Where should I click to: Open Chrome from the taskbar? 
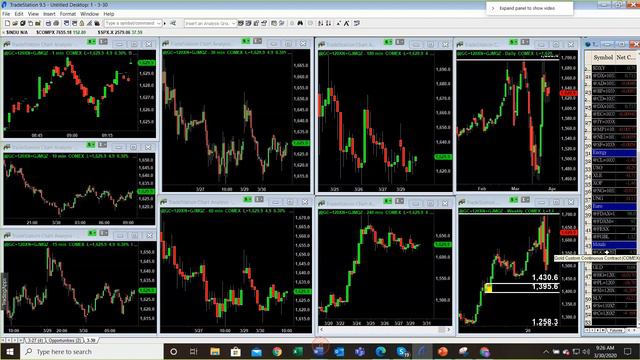277,351
